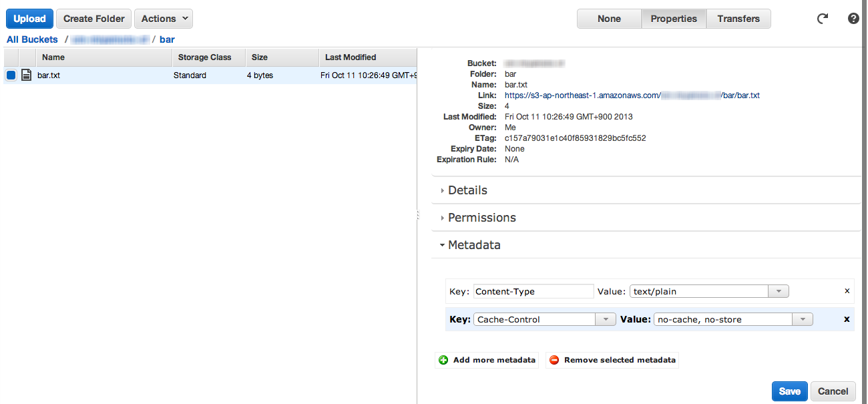Screen dimensions: 868x404
Task: Open the Actions dropdown menu
Action: (x=164, y=19)
